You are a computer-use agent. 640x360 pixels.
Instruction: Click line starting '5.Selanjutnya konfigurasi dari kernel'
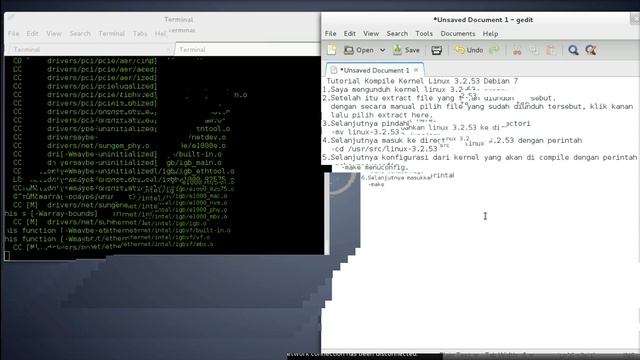click(480, 157)
